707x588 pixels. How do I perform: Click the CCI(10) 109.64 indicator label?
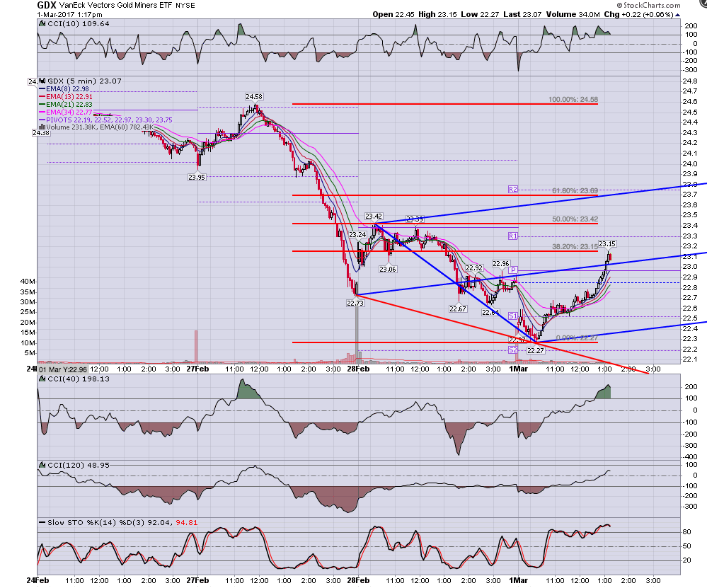79,24
